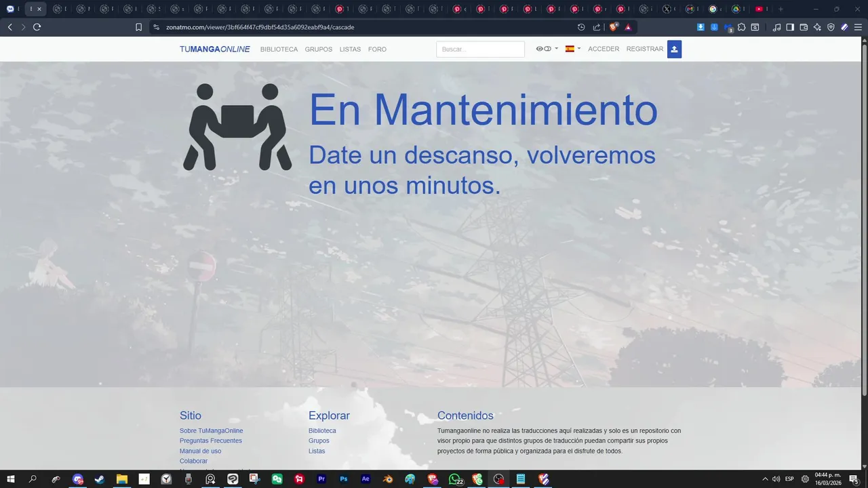This screenshot has width=868, height=488.
Task: Open Grupos link under Explorar
Action: [319, 441]
